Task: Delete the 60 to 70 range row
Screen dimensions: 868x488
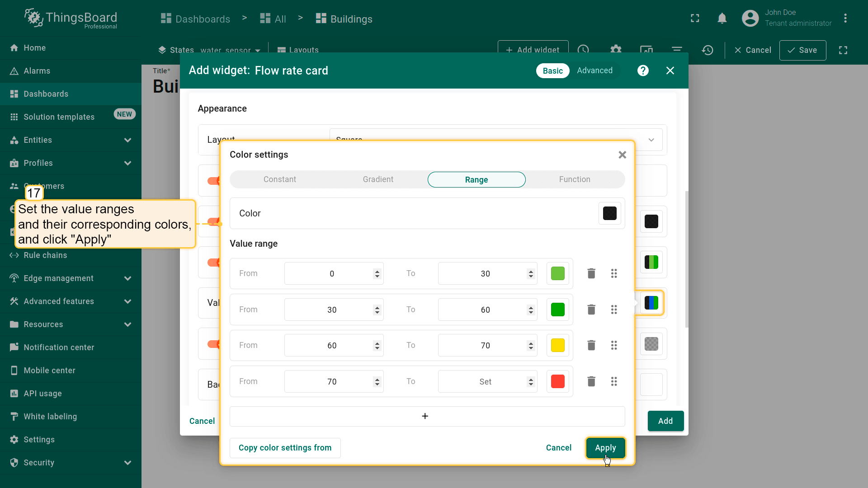Action: pyautogui.click(x=591, y=345)
